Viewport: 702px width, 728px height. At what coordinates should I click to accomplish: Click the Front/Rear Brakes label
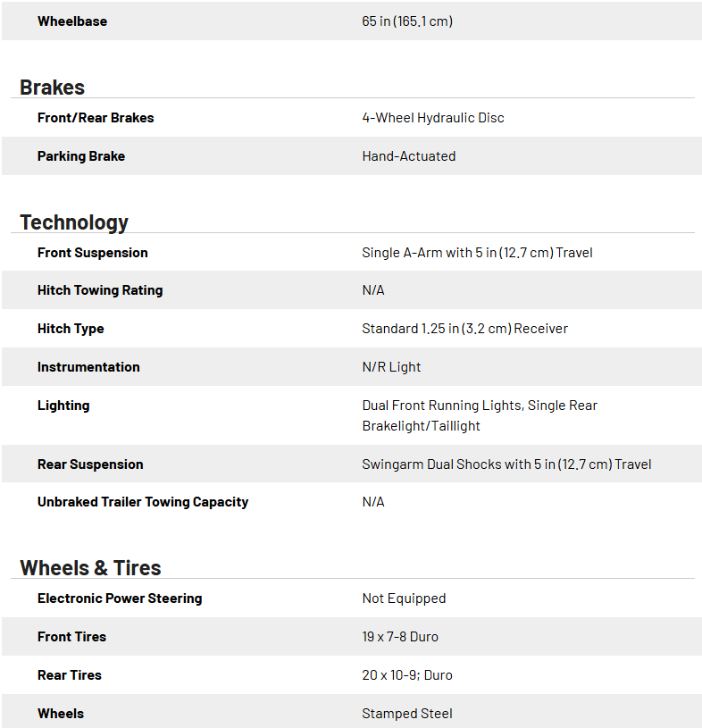coord(96,118)
